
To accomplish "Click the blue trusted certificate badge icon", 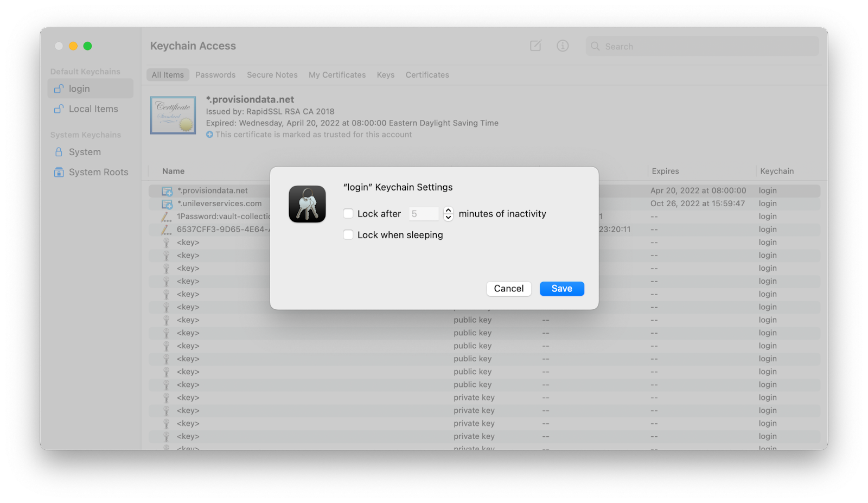I will click(x=209, y=135).
